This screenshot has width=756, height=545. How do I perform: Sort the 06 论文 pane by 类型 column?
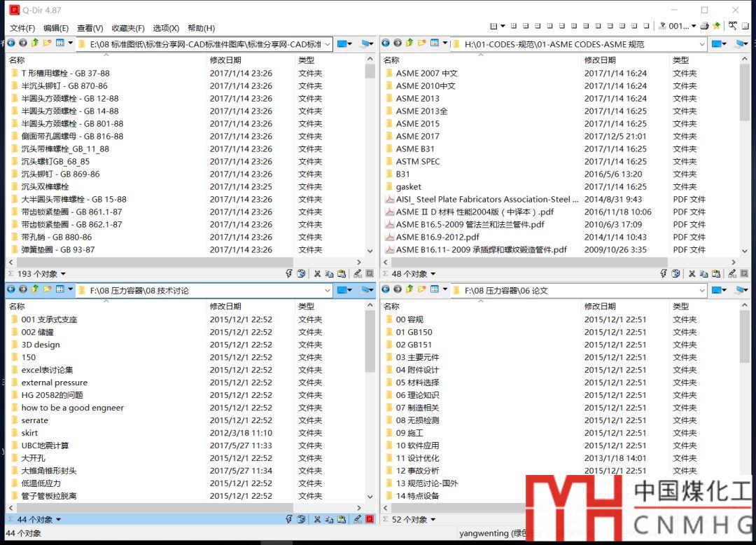coord(704,307)
